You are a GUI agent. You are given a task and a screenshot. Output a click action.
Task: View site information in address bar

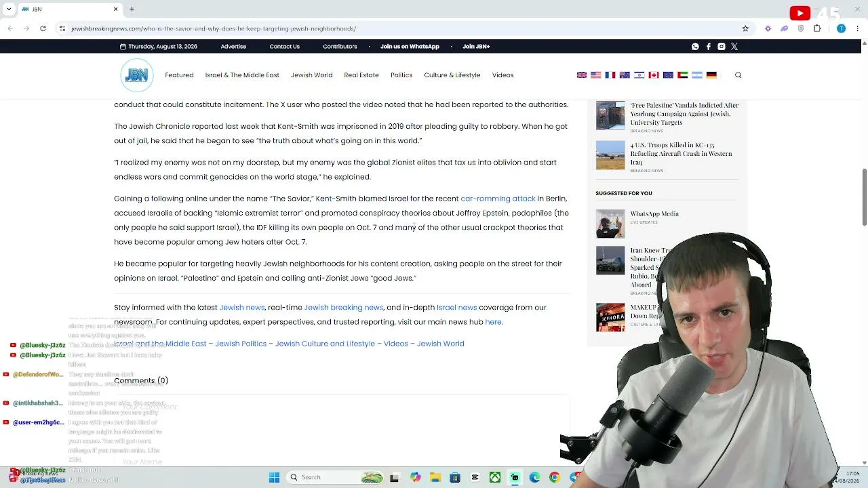62,28
